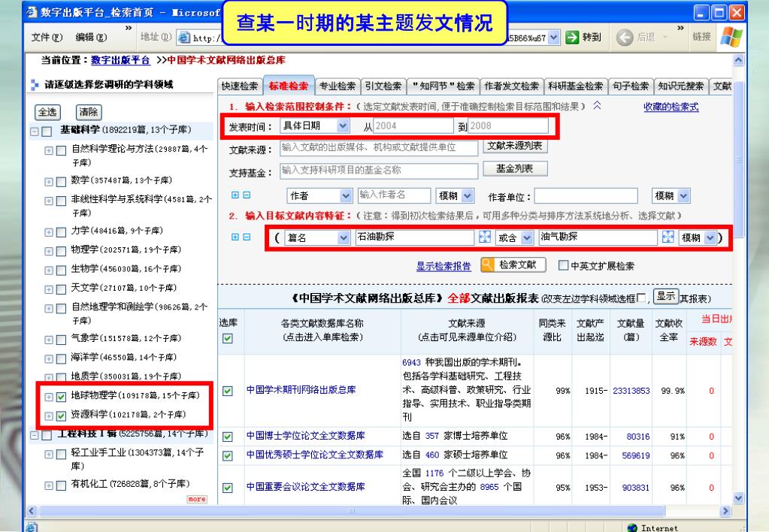Check the 物理学 checkbox
The height and width of the screenshot is (532, 769).
62,251
